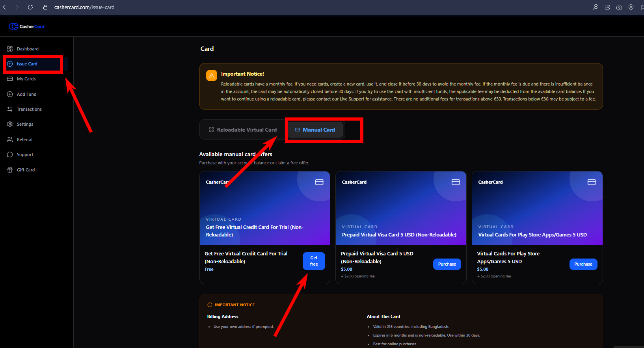Click the 'Card' page title
644x348 pixels.
pyautogui.click(x=207, y=48)
